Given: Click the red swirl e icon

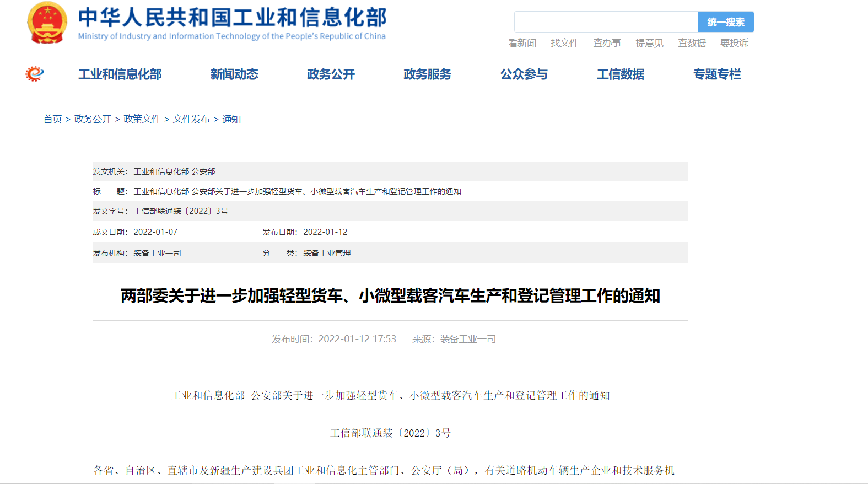Looking at the screenshot, I should coord(35,74).
